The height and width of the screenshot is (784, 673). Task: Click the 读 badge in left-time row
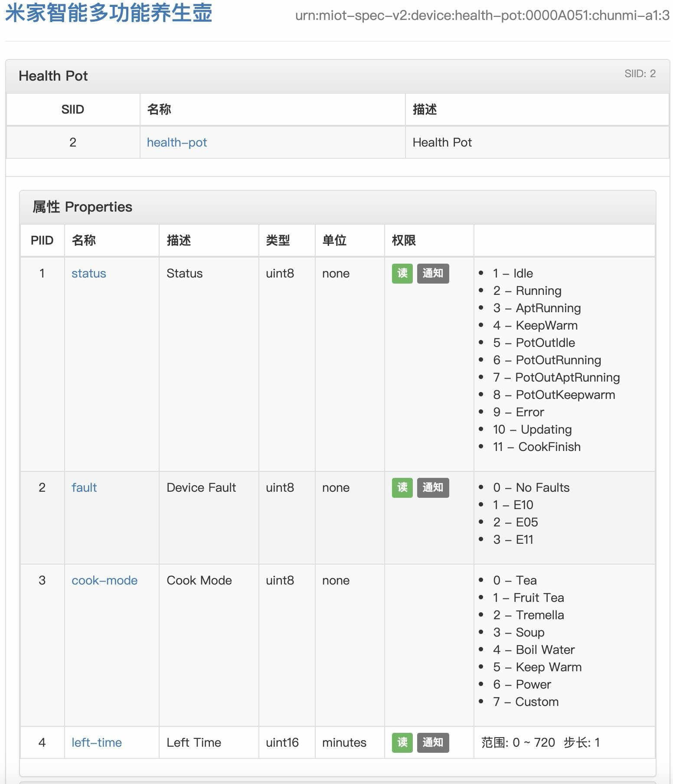tap(402, 743)
